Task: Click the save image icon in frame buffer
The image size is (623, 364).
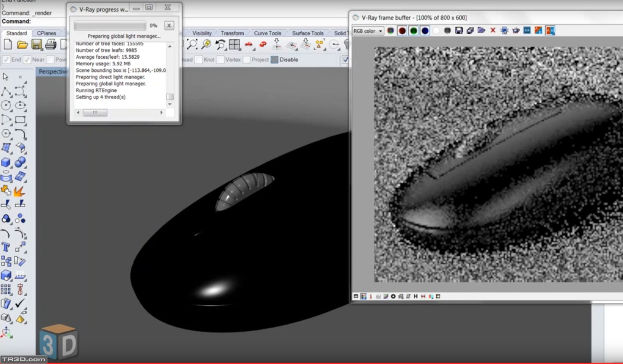Action: point(459,31)
